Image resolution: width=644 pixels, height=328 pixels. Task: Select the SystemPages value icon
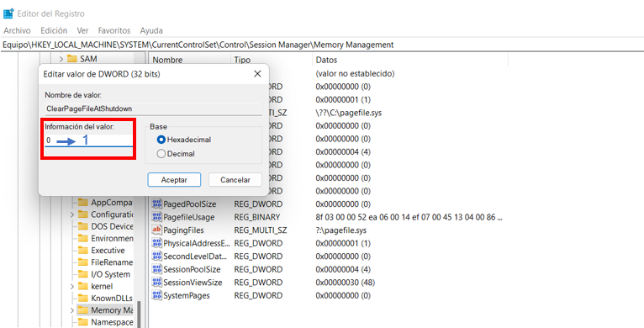[x=156, y=295]
